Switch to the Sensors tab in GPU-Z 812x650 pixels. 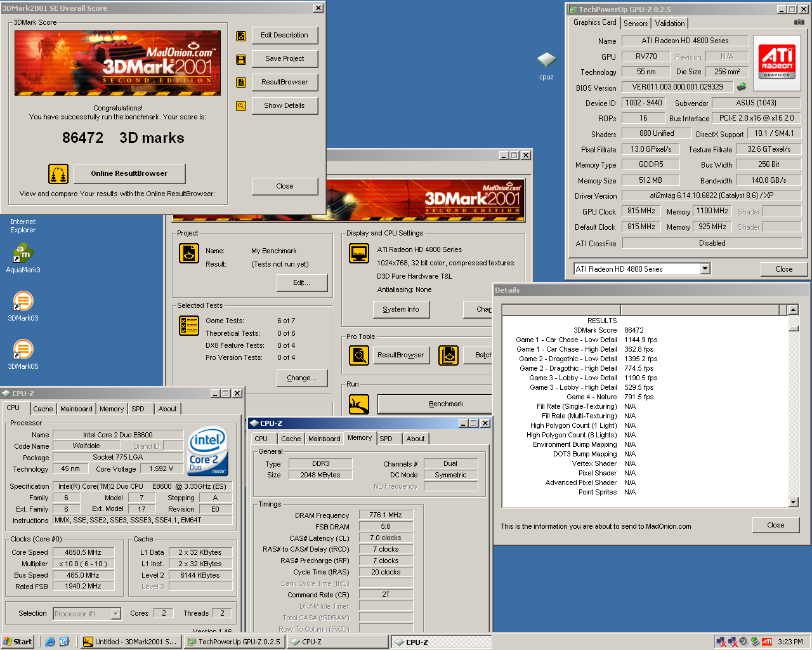pyautogui.click(x=636, y=23)
